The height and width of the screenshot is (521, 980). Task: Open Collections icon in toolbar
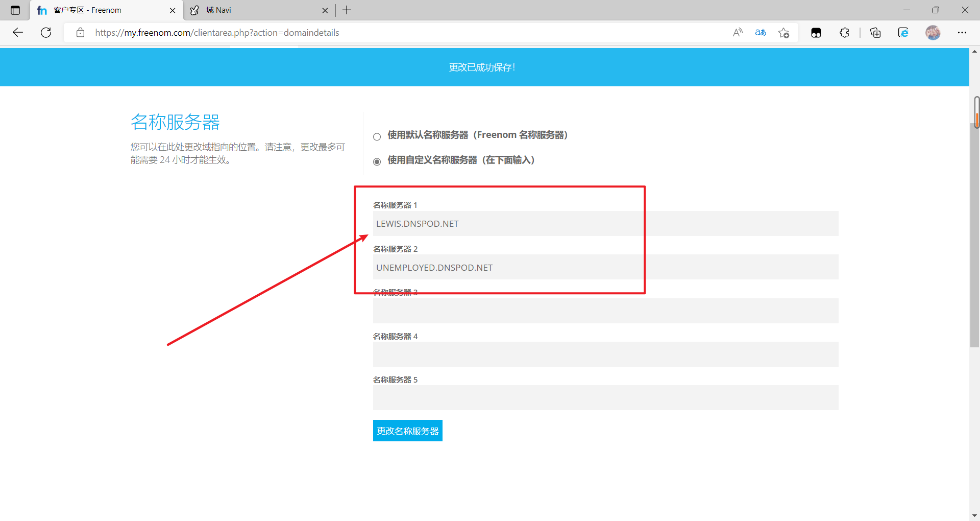coord(875,33)
